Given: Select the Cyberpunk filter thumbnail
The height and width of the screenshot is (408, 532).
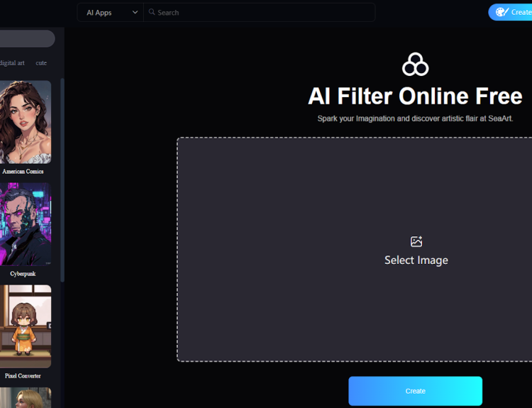Looking at the screenshot, I should (x=24, y=224).
